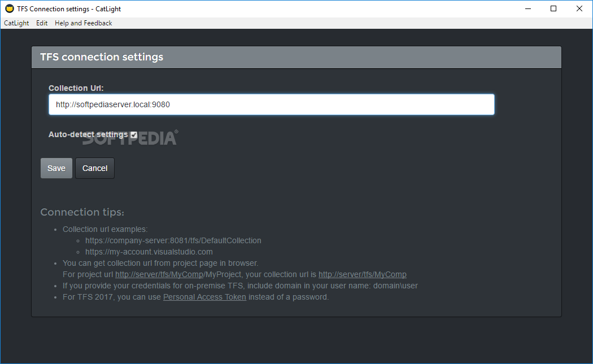Open the CatLight menu
This screenshot has width=593, height=364.
(16, 23)
